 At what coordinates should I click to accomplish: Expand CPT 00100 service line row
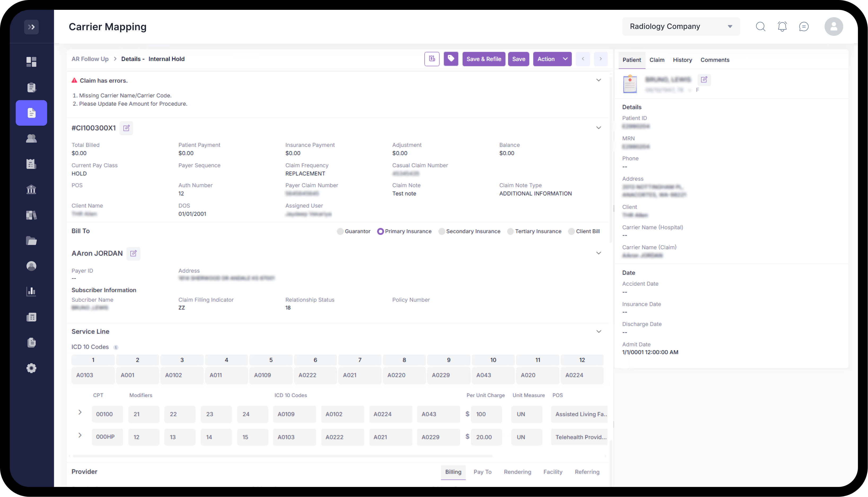point(80,412)
